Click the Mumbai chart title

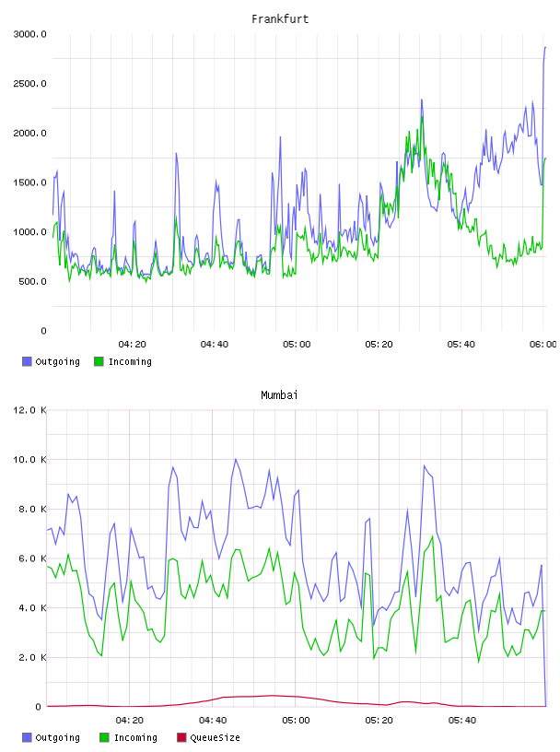tap(279, 395)
